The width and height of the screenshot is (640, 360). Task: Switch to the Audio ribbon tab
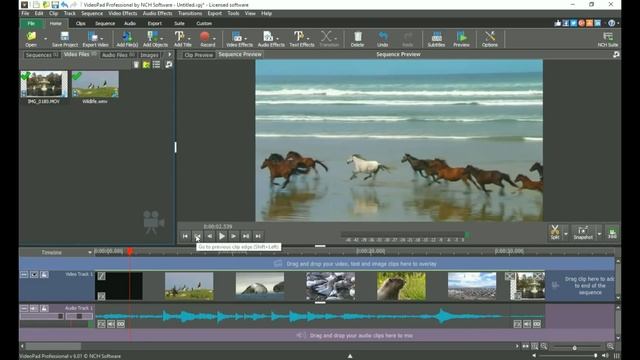(x=130, y=23)
